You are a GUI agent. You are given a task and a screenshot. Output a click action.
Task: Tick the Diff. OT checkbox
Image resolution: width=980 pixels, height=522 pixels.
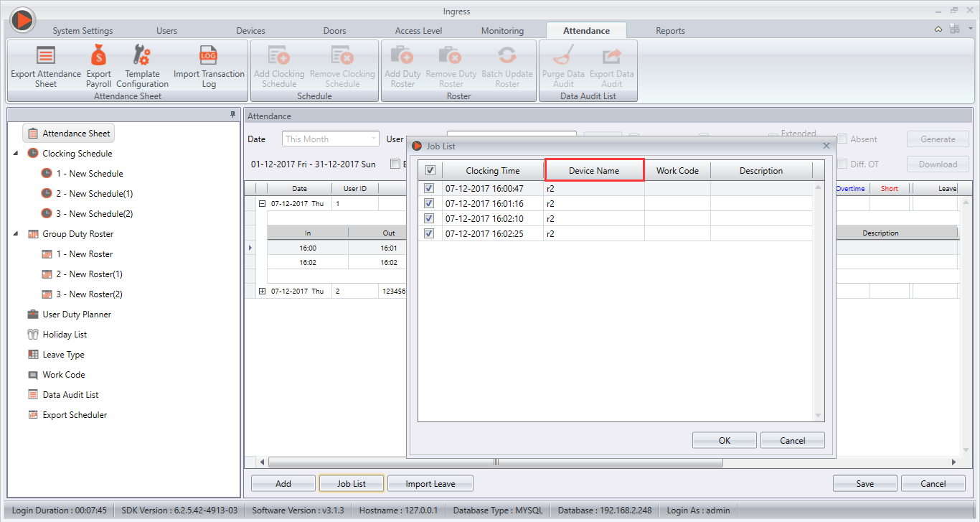click(843, 164)
